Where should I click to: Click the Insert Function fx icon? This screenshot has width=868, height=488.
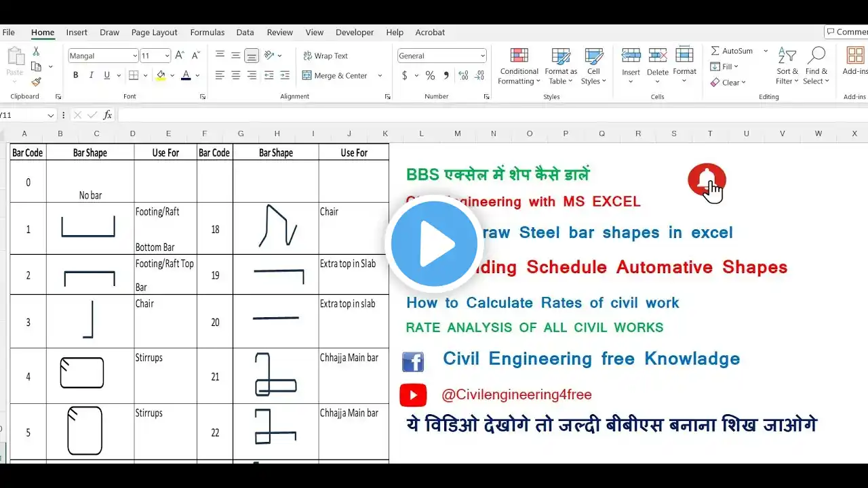[107, 115]
